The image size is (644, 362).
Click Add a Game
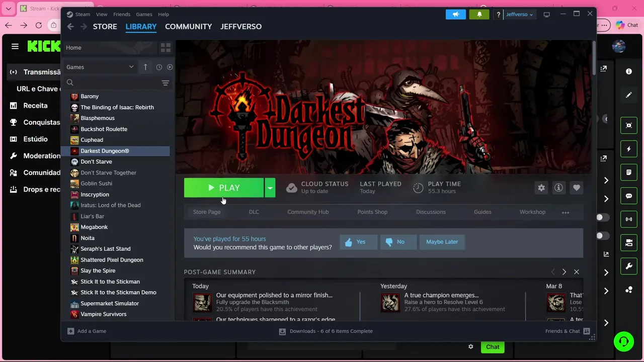pos(87,331)
